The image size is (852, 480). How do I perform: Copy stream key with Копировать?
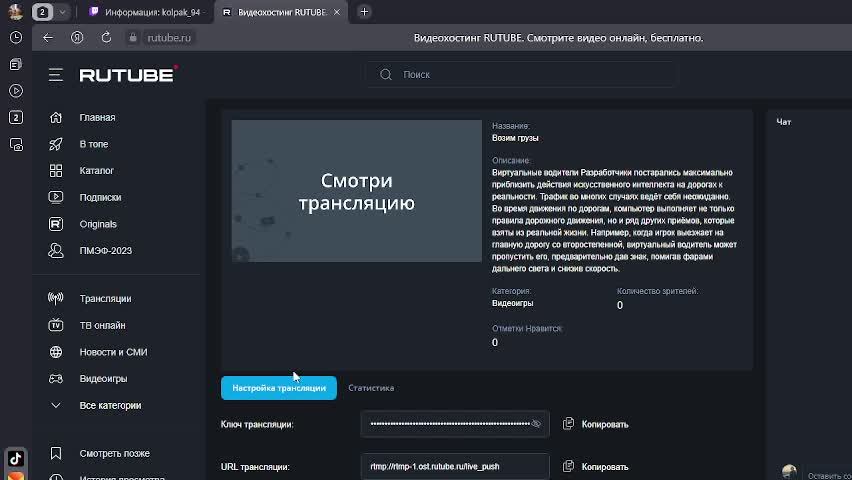pyautogui.click(x=605, y=424)
